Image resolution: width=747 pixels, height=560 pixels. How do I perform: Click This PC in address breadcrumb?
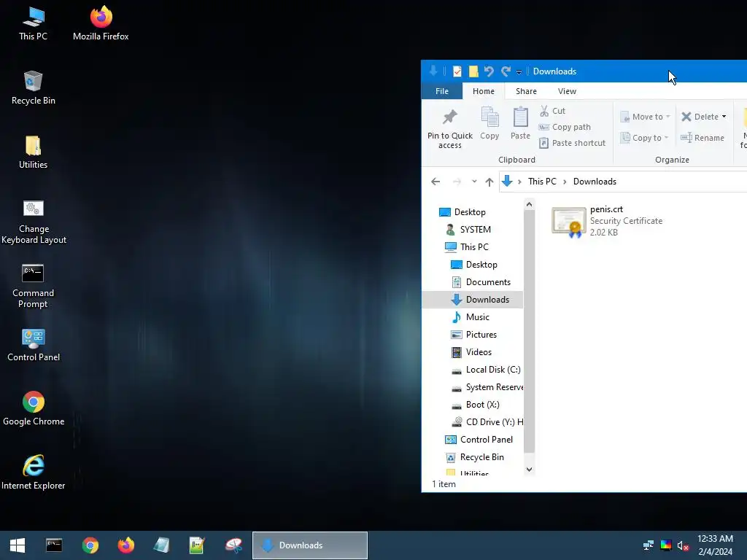click(542, 182)
